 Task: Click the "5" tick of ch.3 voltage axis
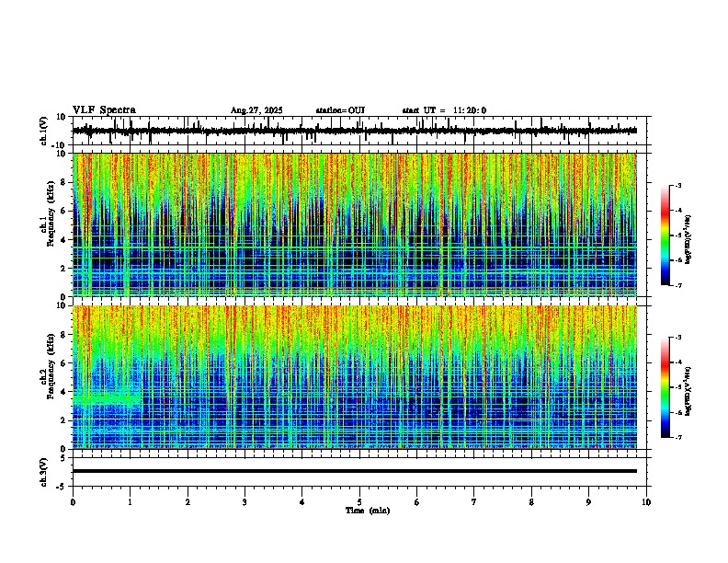[x=63, y=457]
